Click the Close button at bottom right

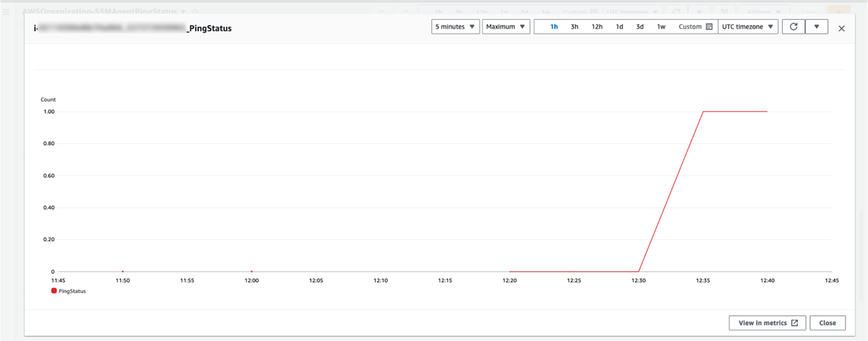828,323
